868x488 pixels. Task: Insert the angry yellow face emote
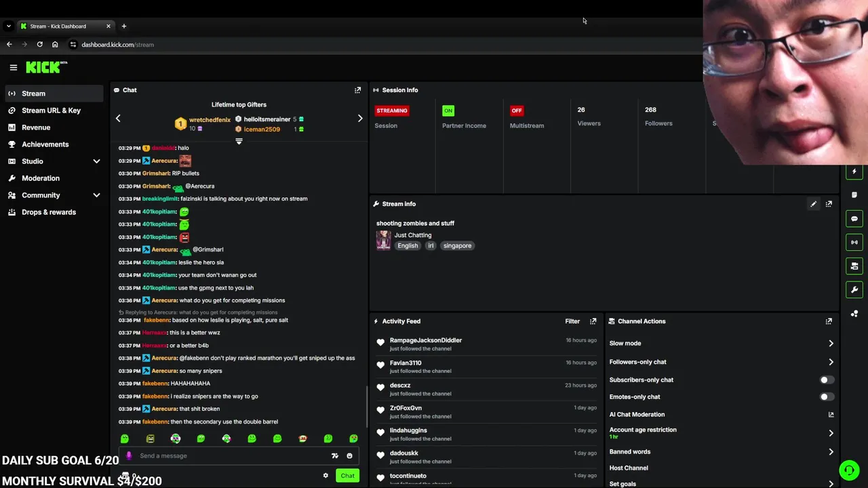click(x=150, y=439)
